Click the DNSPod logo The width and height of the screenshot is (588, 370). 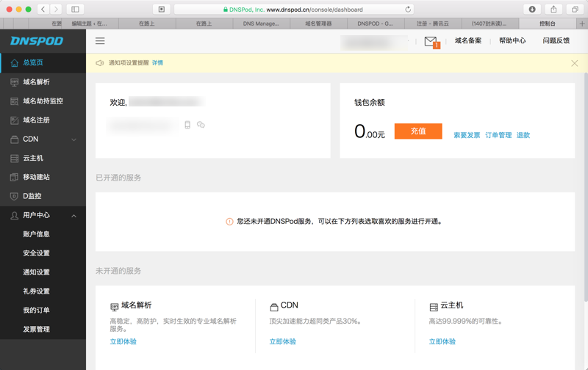coord(37,41)
